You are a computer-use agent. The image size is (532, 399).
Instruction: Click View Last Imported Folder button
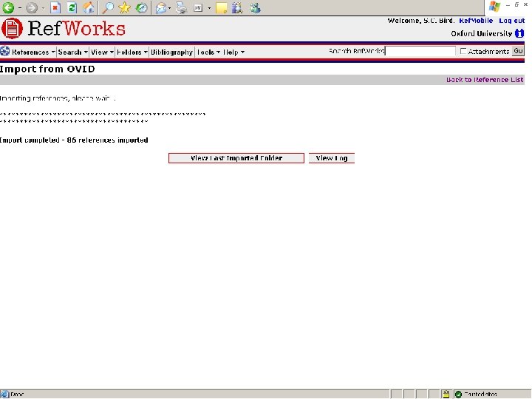pyautogui.click(x=236, y=158)
